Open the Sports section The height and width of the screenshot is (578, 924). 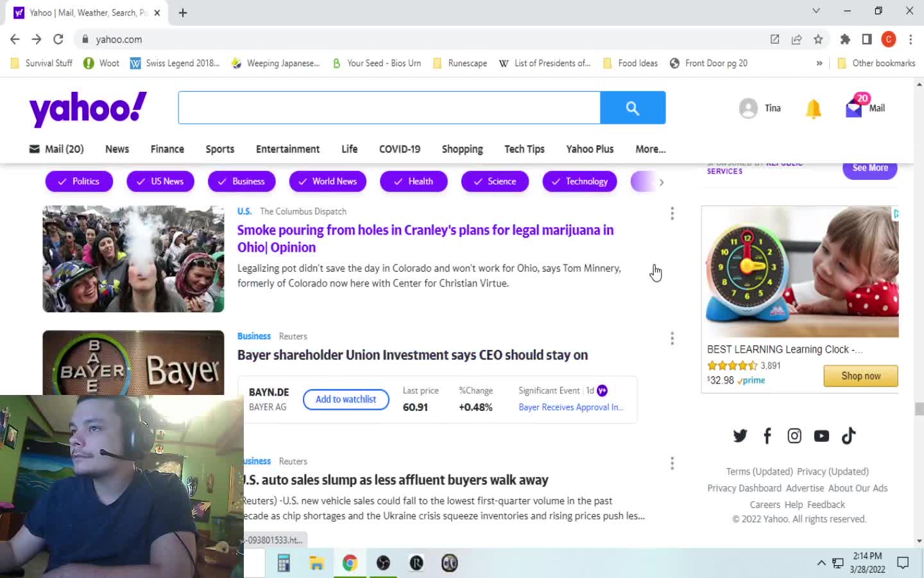tap(220, 149)
